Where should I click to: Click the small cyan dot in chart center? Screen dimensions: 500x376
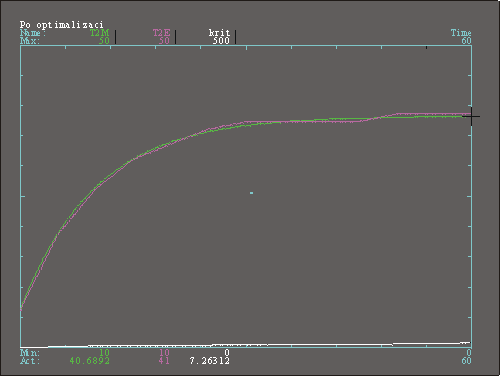(251, 193)
